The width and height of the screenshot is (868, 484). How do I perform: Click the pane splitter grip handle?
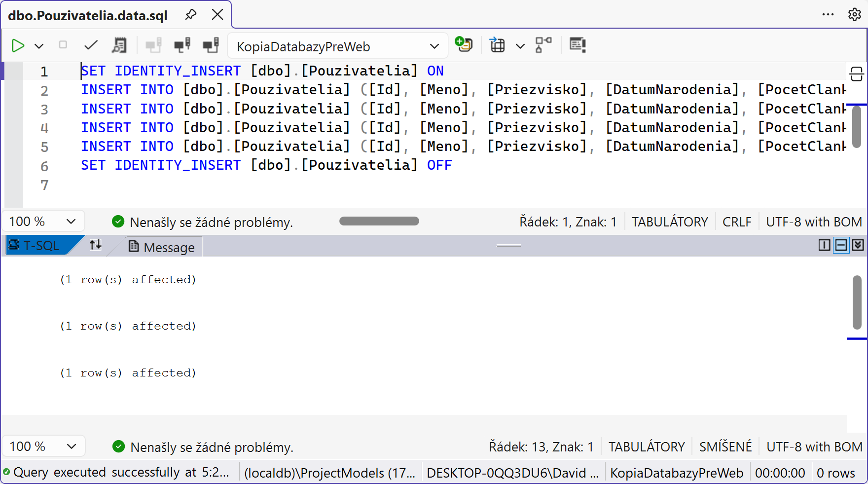click(508, 245)
